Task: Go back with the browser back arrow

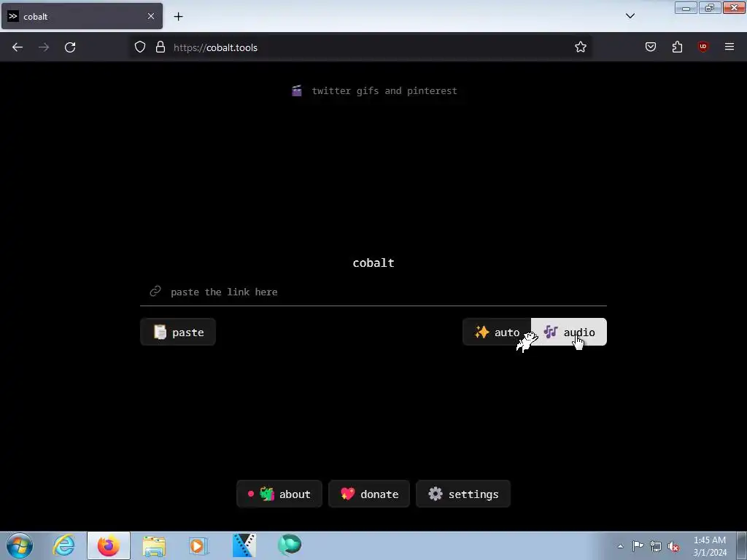Action: tap(18, 47)
